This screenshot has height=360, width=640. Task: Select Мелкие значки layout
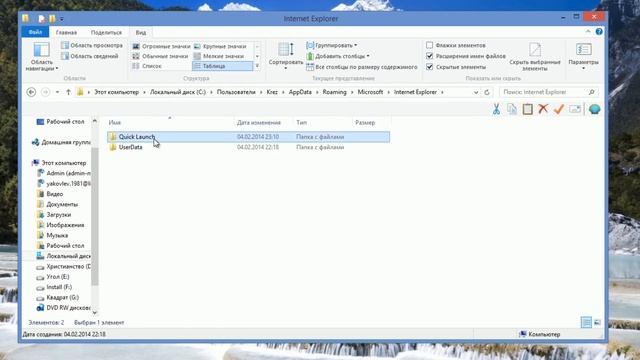tap(219, 56)
